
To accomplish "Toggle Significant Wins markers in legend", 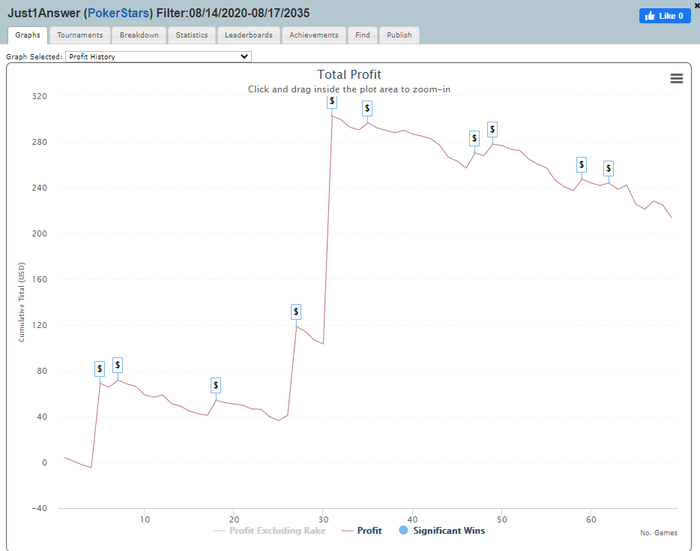I will point(446,530).
